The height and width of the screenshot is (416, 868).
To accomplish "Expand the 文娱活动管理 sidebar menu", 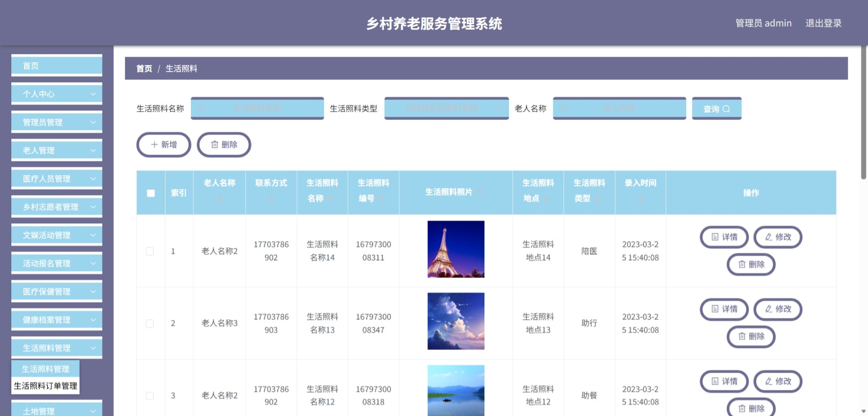I will [x=57, y=235].
